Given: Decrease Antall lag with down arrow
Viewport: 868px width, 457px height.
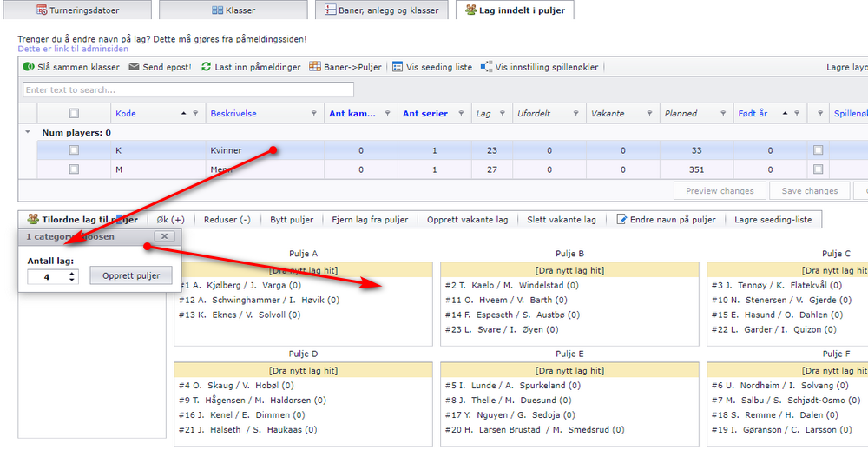Looking at the screenshot, I should click(72, 280).
